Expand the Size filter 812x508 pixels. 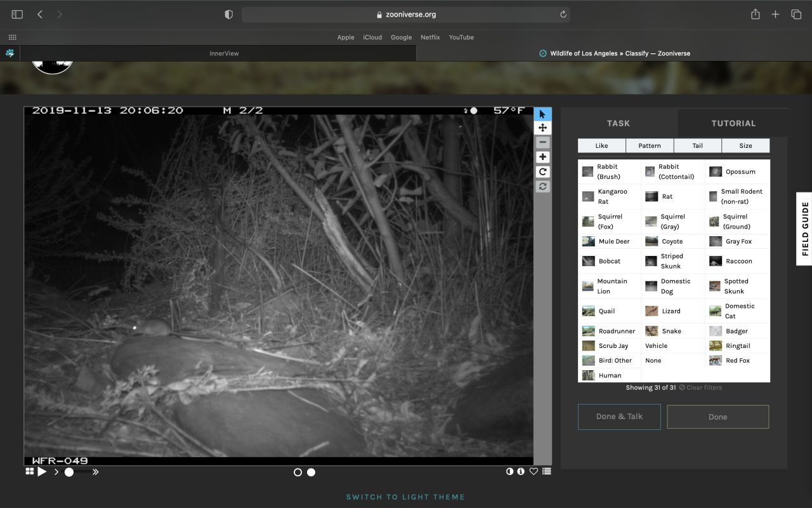point(745,146)
